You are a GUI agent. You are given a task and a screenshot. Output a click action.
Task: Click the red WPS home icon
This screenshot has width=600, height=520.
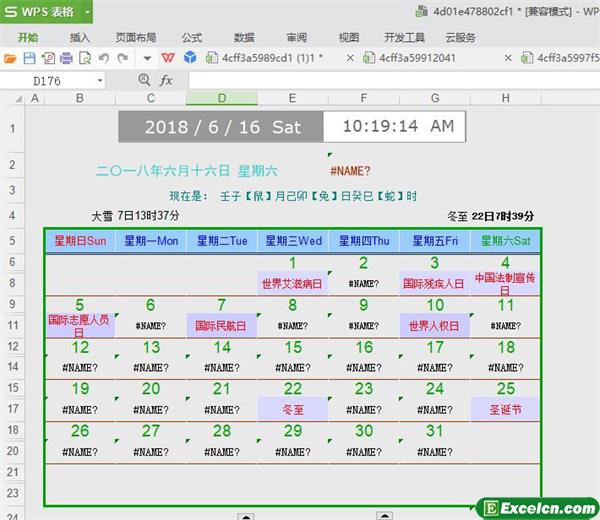tap(168, 58)
